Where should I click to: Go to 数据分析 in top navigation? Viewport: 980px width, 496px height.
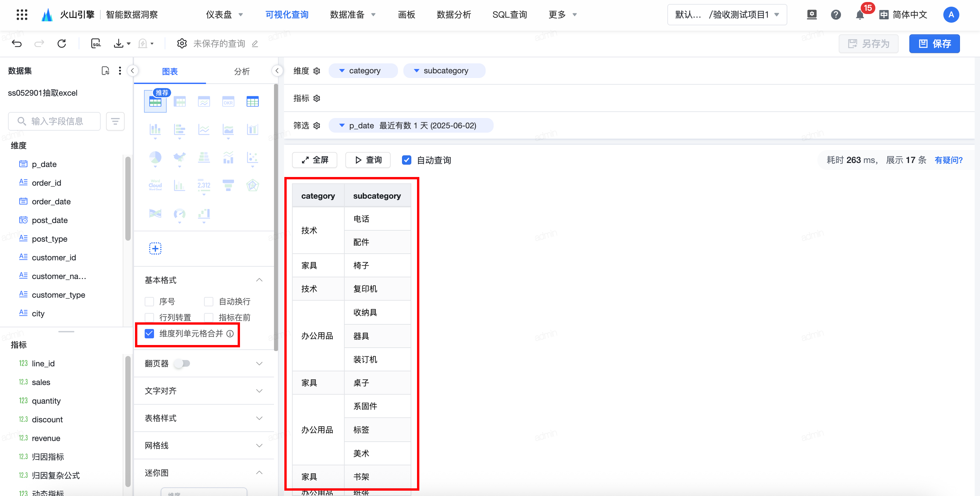coord(454,14)
